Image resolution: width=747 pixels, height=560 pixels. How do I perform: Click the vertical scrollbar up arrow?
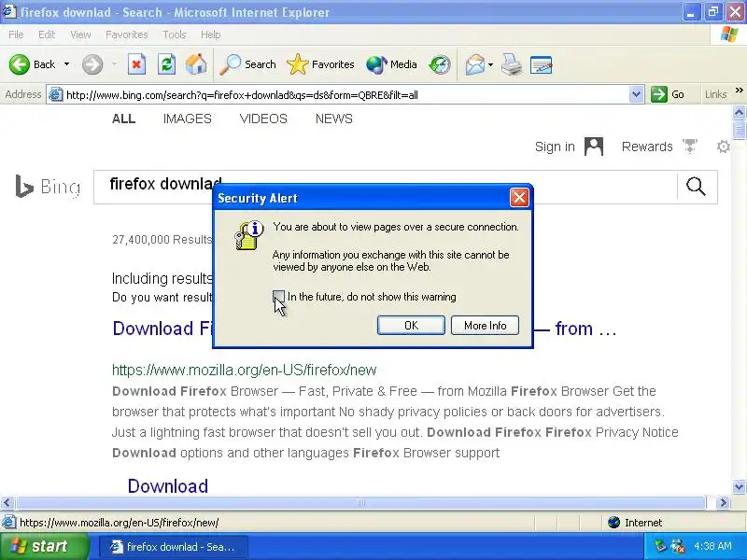coord(739,112)
